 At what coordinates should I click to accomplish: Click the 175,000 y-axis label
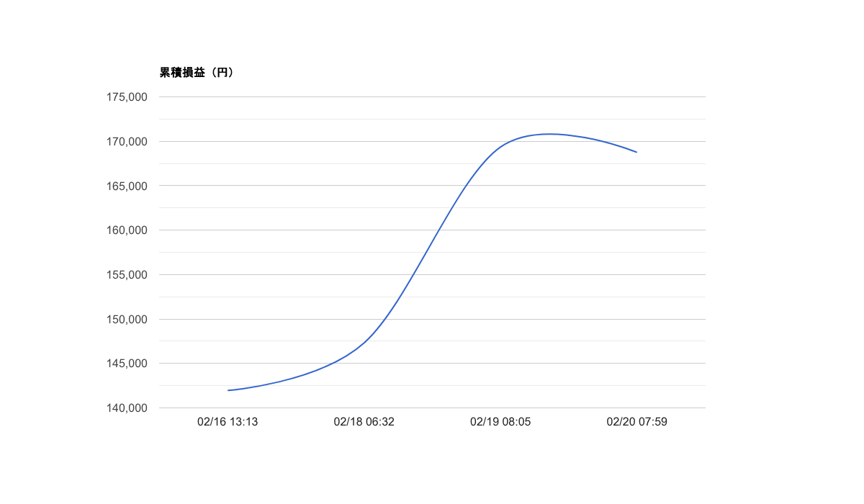pos(127,97)
